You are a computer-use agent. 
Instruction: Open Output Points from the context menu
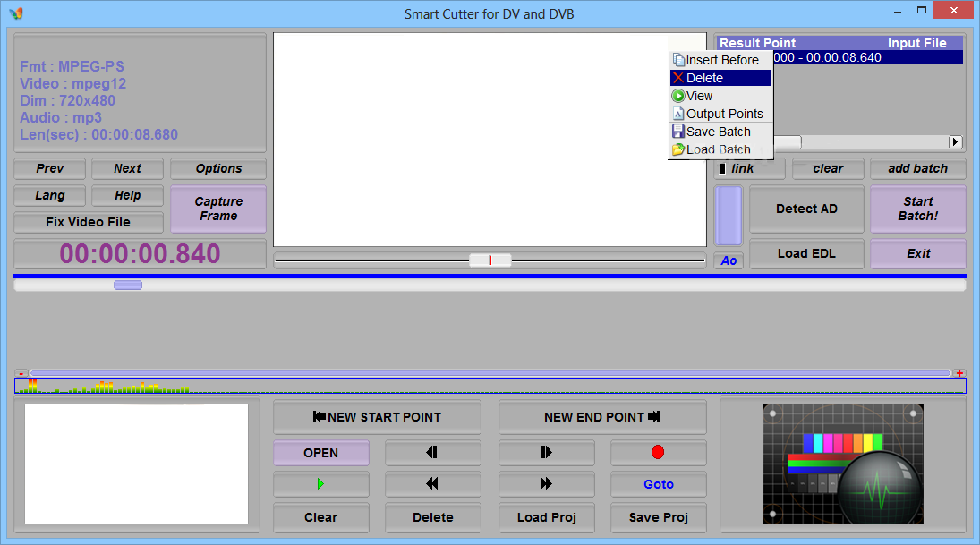click(720, 113)
